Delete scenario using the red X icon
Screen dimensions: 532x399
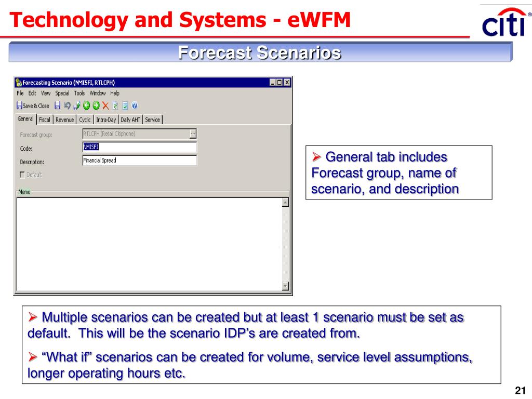105,106
